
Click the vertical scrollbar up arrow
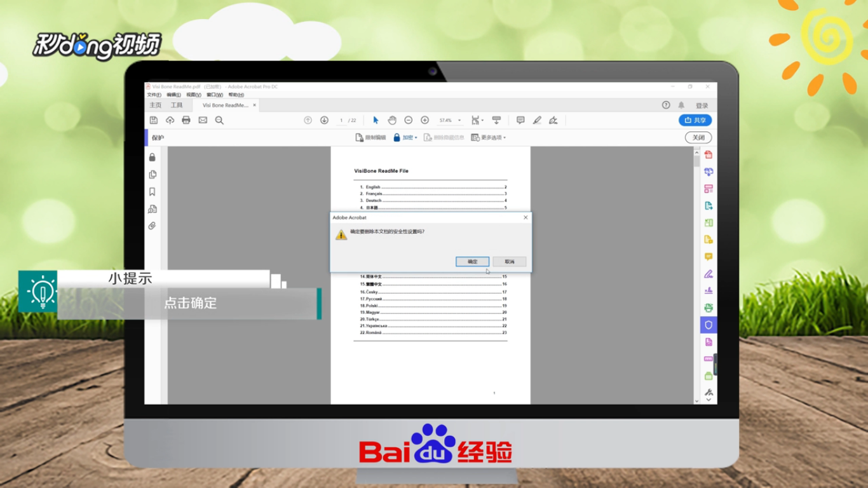pos(697,153)
